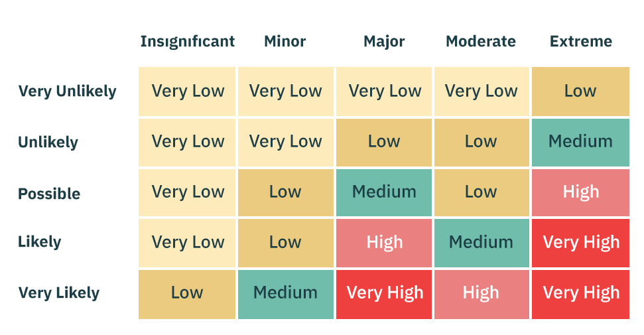Click the Likely row label

39,241
